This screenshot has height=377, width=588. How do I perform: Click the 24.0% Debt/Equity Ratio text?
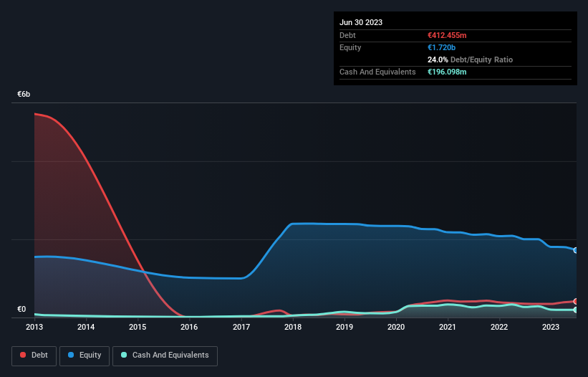tap(470, 59)
